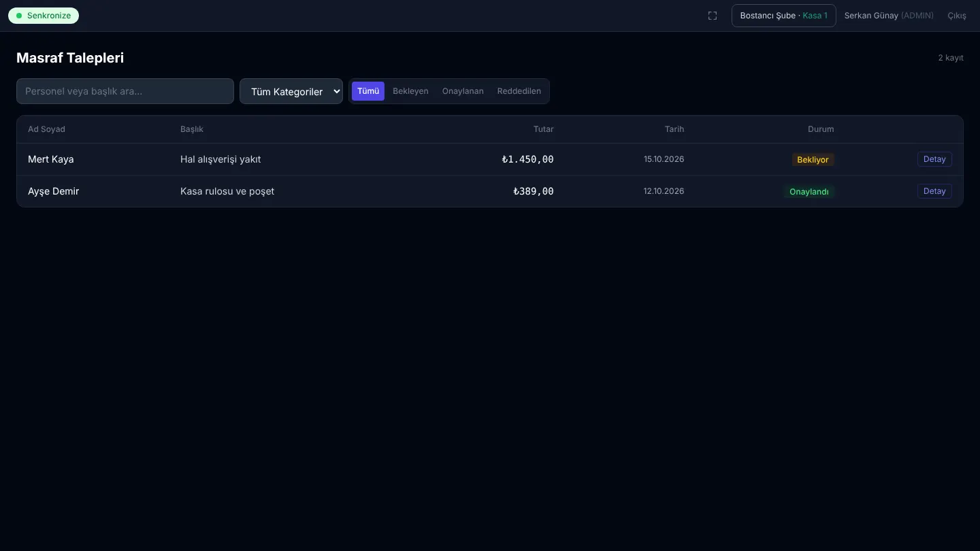Click the Hal alışverişi yakıt title
This screenshot has width=980, height=551.
click(220, 159)
